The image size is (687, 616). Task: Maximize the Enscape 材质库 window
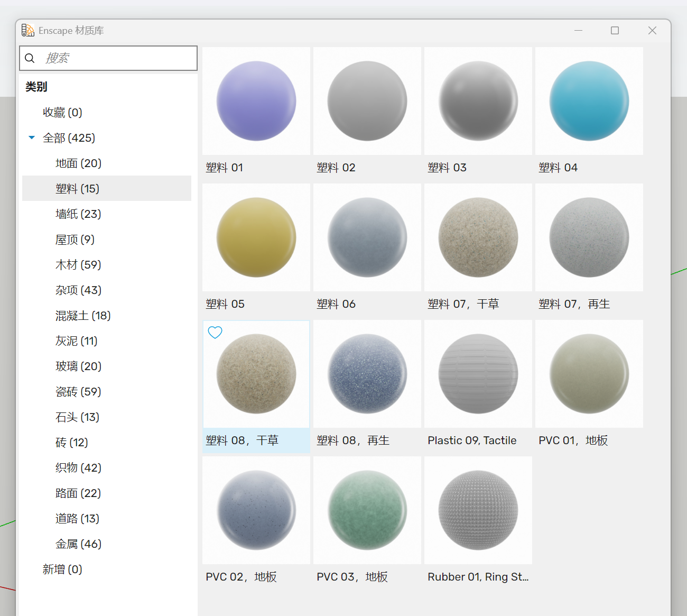(x=615, y=31)
